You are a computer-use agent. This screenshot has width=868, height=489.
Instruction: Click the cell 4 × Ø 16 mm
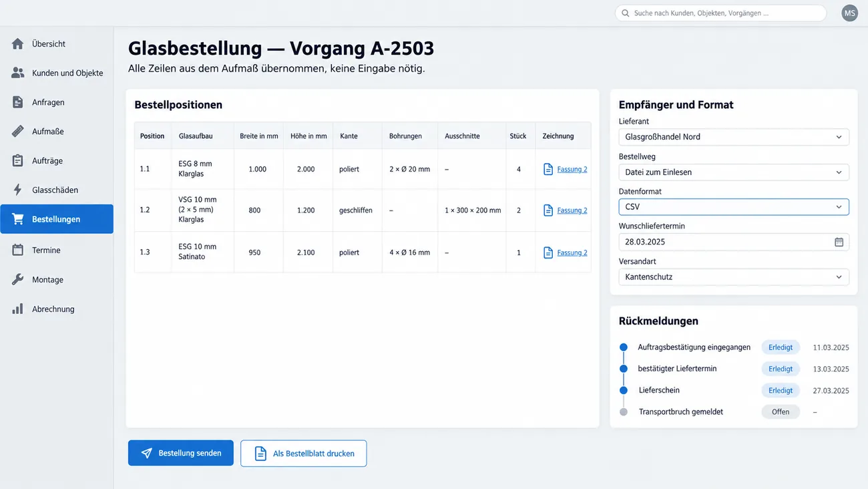click(410, 253)
